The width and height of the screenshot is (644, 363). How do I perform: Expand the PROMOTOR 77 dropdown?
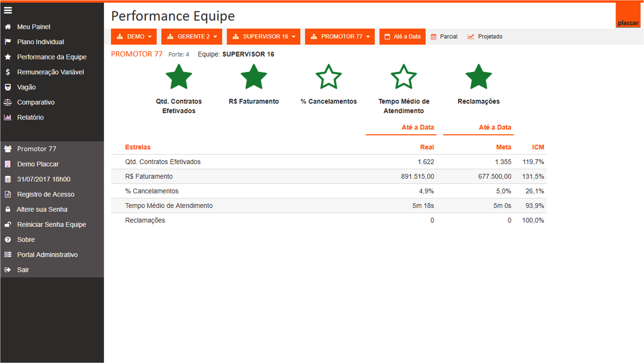coord(340,37)
